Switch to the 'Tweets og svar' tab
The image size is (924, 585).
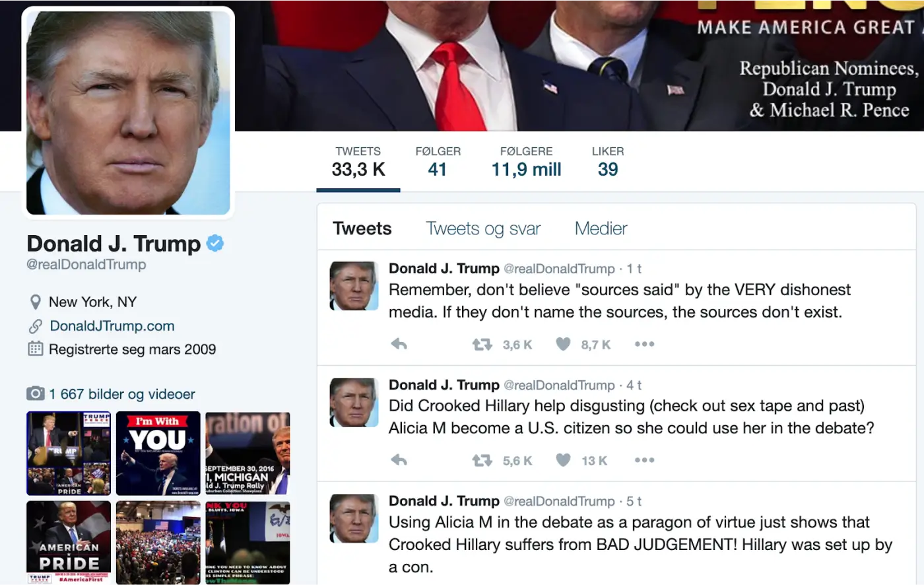483,228
